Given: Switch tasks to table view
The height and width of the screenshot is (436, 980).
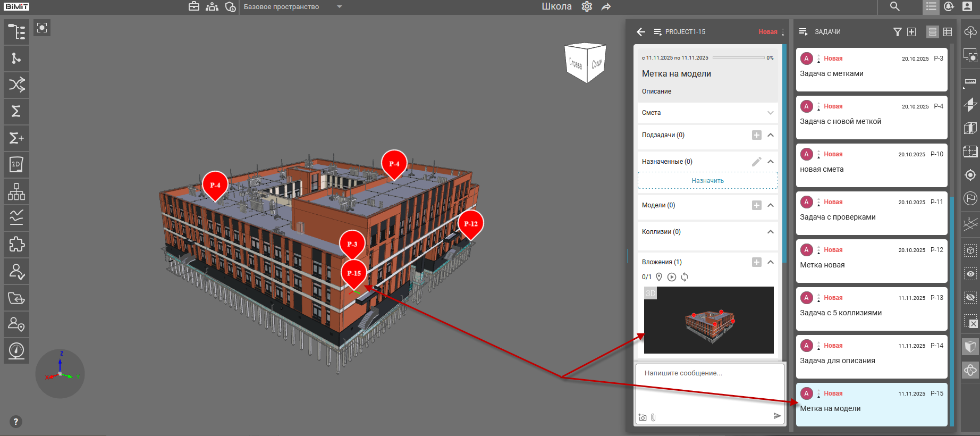Looking at the screenshot, I should point(948,32).
